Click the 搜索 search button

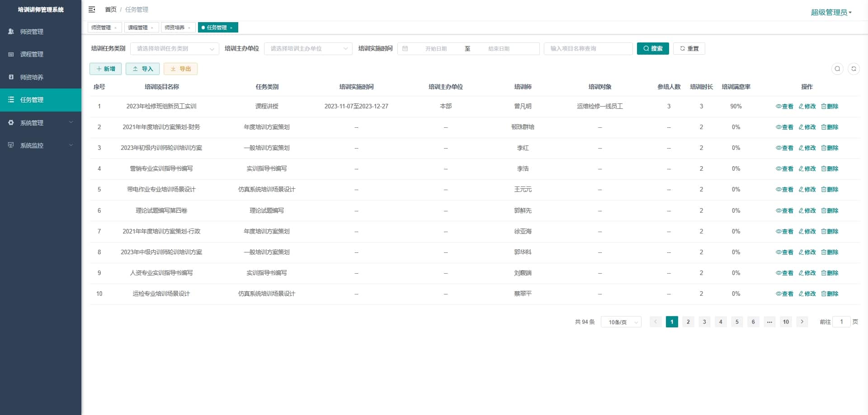point(653,49)
